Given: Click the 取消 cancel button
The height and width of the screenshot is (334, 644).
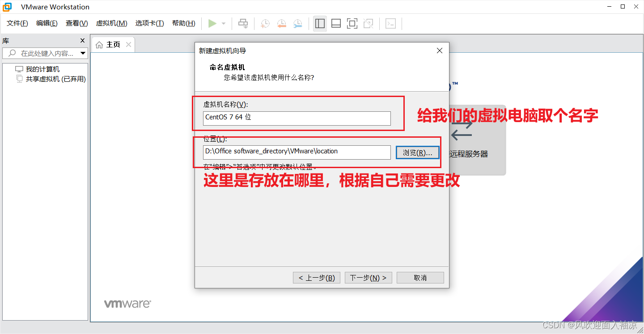Looking at the screenshot, I should tap(420, 278).
